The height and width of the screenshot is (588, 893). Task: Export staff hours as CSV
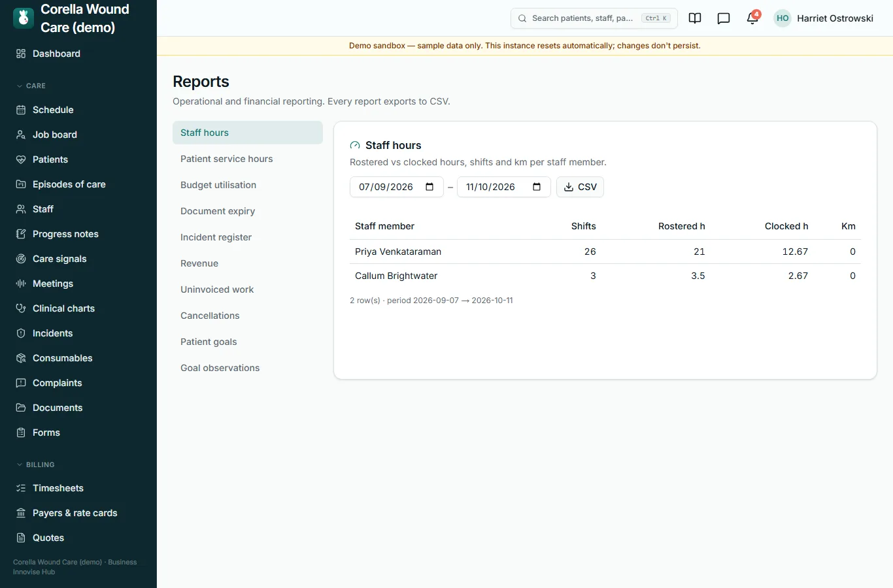click(580, 187)
